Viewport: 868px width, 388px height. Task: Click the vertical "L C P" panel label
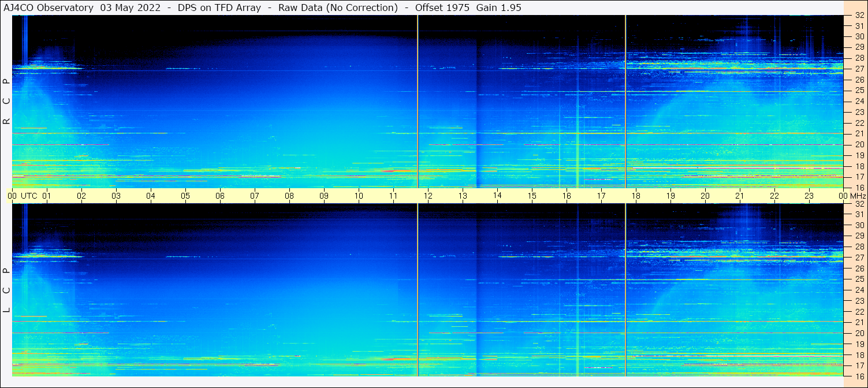[7, 290]
